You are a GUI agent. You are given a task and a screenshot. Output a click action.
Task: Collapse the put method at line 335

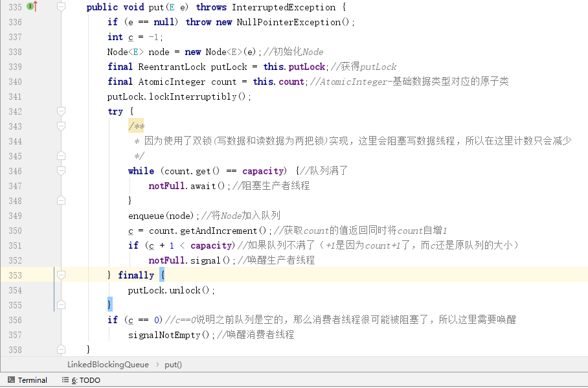[61, 6]
